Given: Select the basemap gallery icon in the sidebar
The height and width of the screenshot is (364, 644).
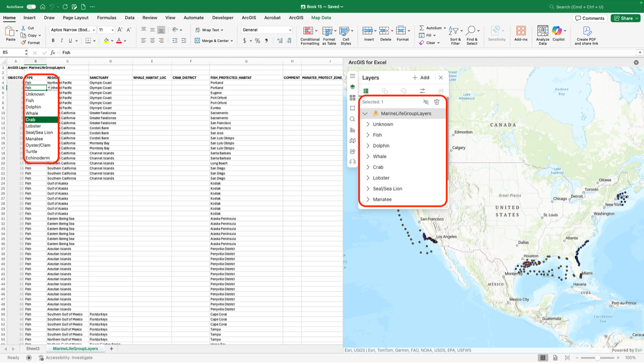Looking at the screenshot, I should (353, 97).
